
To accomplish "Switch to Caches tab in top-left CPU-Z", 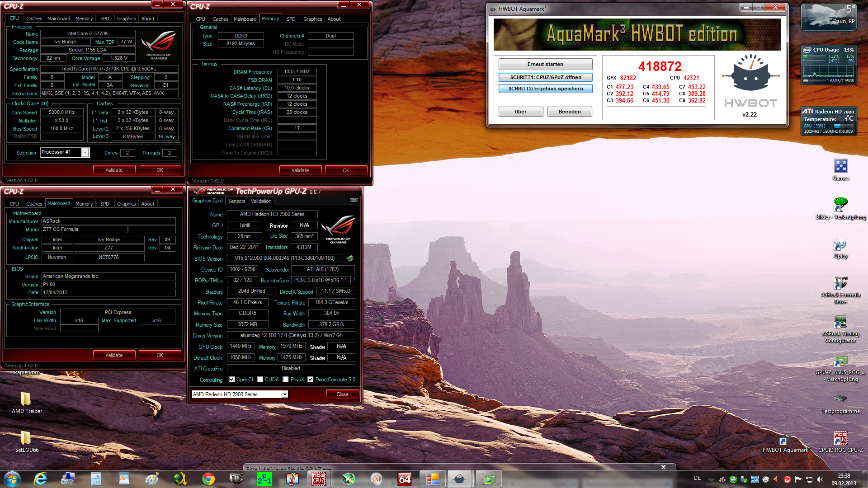I will [34, 19].
